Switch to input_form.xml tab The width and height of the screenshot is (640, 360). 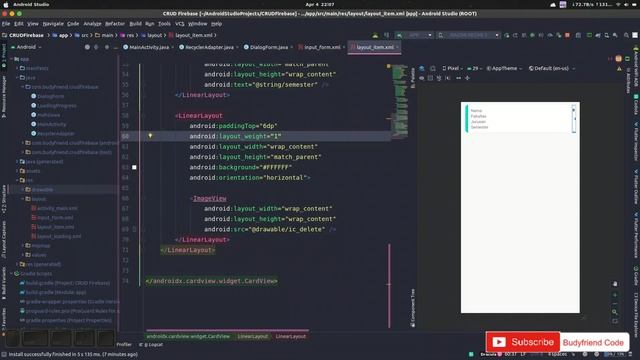pyautogui.click(x=322, y=47)
